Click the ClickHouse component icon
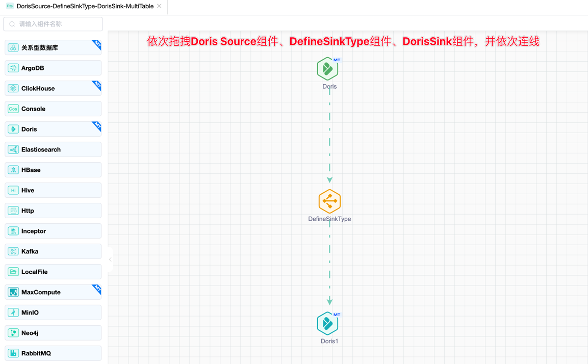Screen dimensions: 588x364 coord(13,89)
